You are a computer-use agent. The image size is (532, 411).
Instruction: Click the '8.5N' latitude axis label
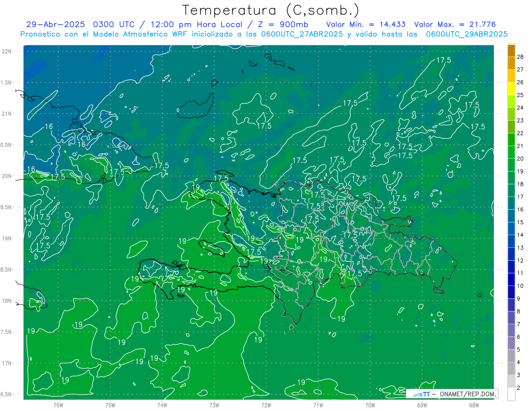(x=7, y=270)
